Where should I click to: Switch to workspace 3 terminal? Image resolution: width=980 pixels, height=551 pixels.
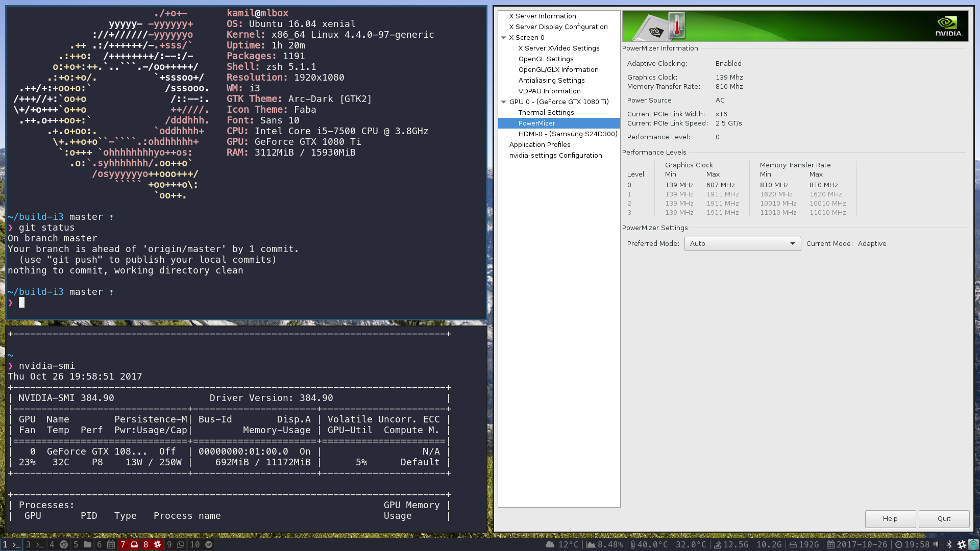[35, 544]
